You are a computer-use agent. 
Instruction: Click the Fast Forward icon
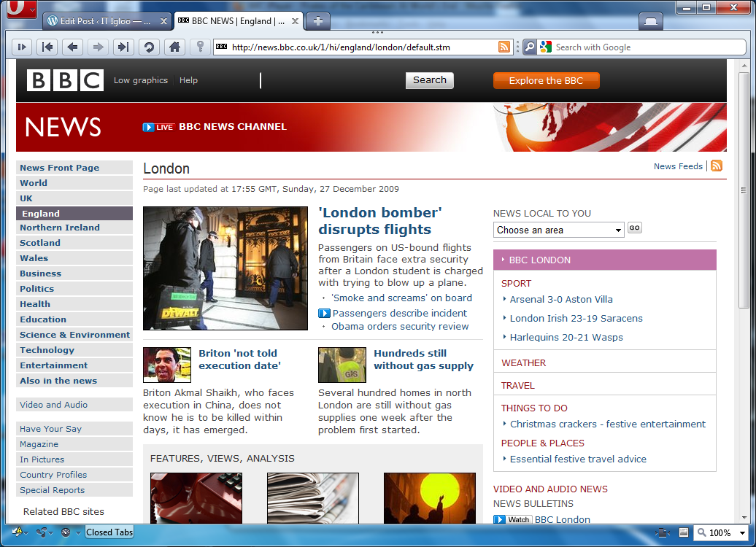click(x=123, y=47)
